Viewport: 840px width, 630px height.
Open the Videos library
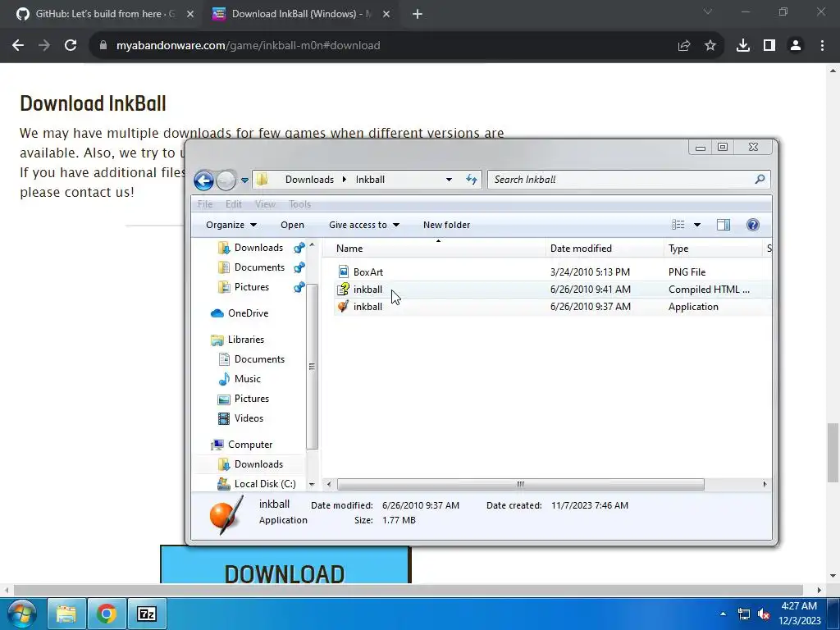pyautogui.click(x=249, y=418)
